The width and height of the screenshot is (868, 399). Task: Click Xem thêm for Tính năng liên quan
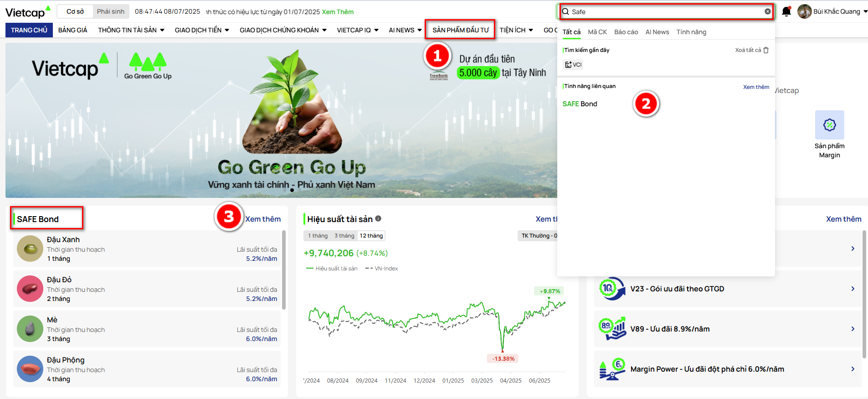[x=756, y=87]
